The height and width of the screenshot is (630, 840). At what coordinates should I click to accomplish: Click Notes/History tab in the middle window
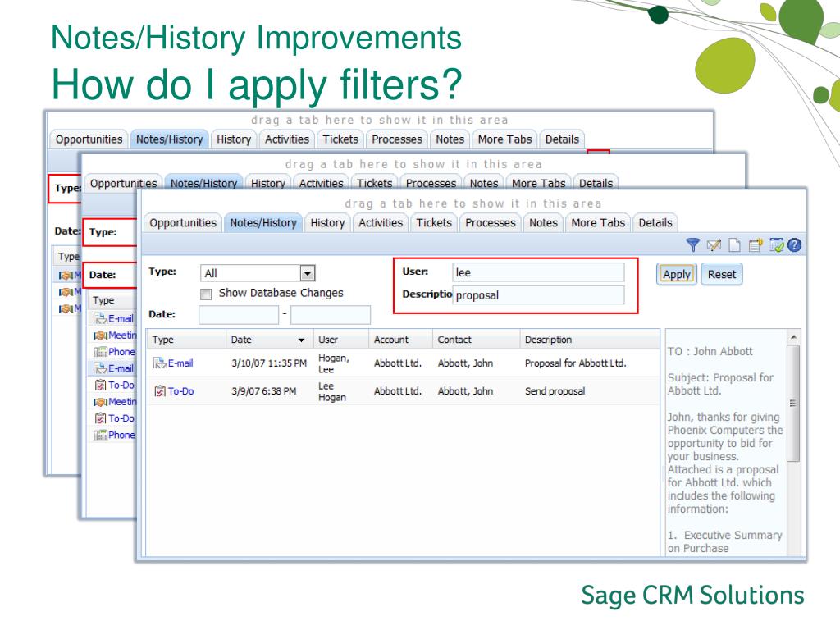click(203, 183)
